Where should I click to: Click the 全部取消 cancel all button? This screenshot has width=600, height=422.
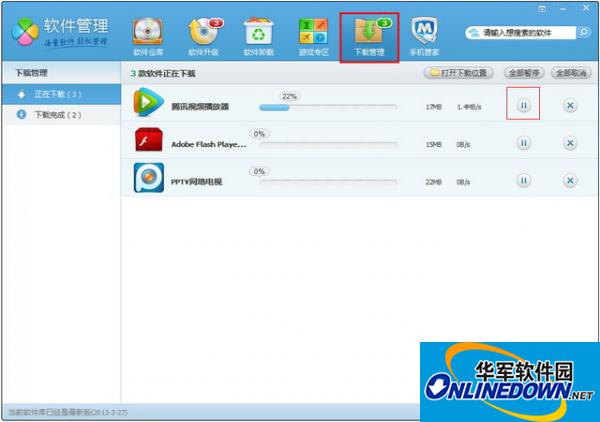pyautogui.click(x=571, y=73)
